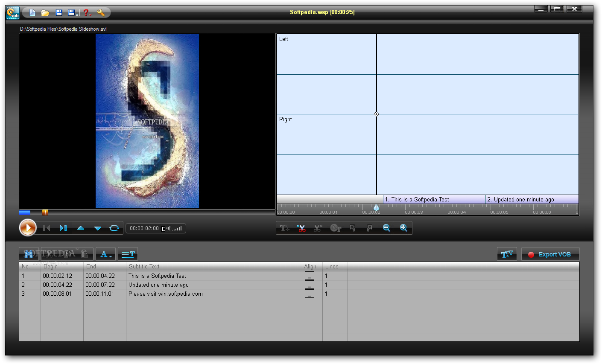Add a subtitle with the T+ icon

pyautogui.click(x=285, y=228)
